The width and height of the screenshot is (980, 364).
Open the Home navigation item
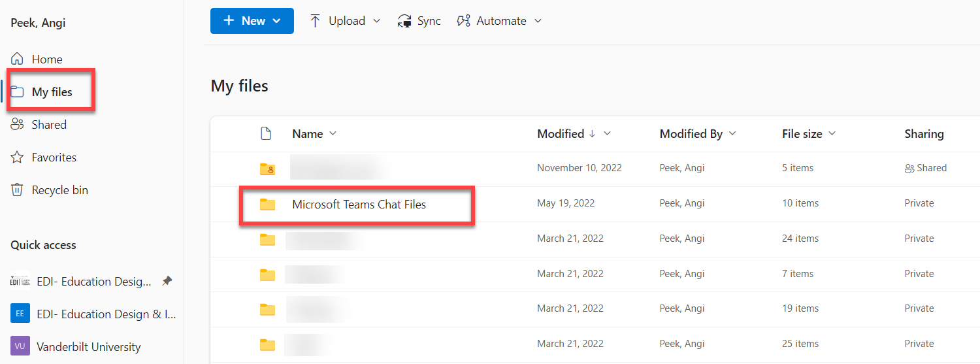[x=47, y=59]
